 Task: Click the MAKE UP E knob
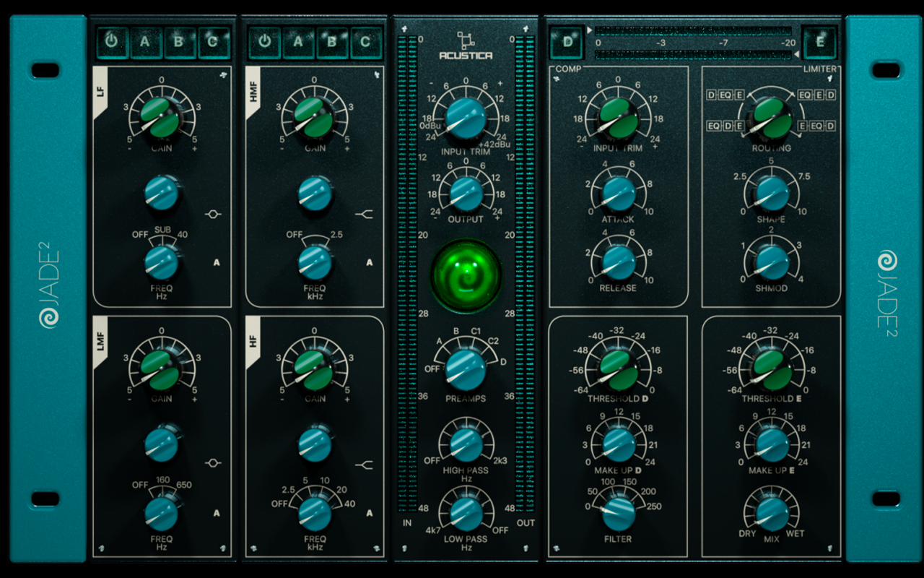(x=772, y=444)
